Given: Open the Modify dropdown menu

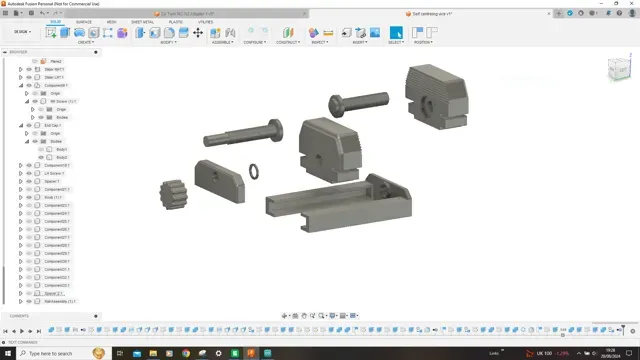Looking at the screenshot, I should coord(169,42).
